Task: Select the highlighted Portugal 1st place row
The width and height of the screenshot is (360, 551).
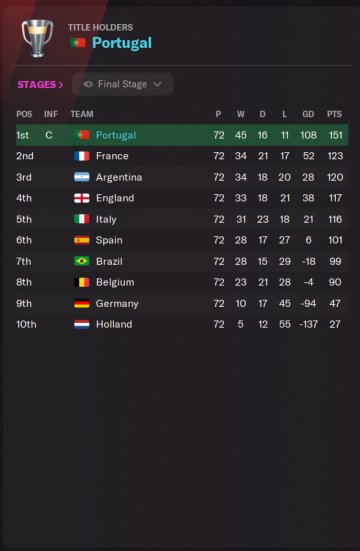Action: 182,135
